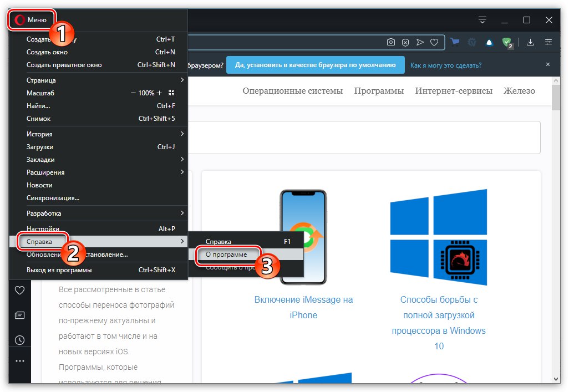Viewport: 569px width, 392px height.
Task: Increase zoom with the plus in Масштаб row
Action: tap(159, 93)
